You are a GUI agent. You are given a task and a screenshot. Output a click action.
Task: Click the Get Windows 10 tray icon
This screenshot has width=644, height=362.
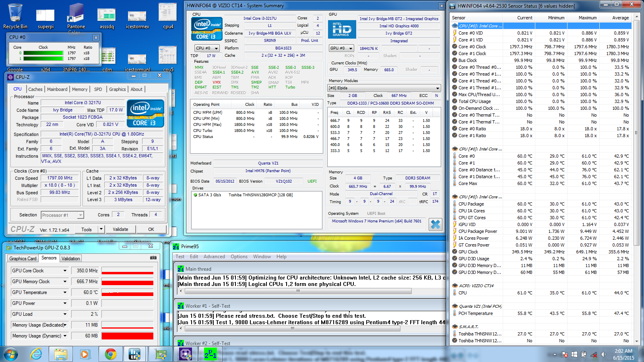(574, 354)
